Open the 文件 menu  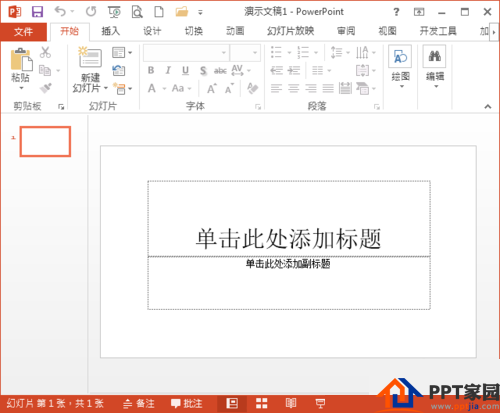[23, 32]
